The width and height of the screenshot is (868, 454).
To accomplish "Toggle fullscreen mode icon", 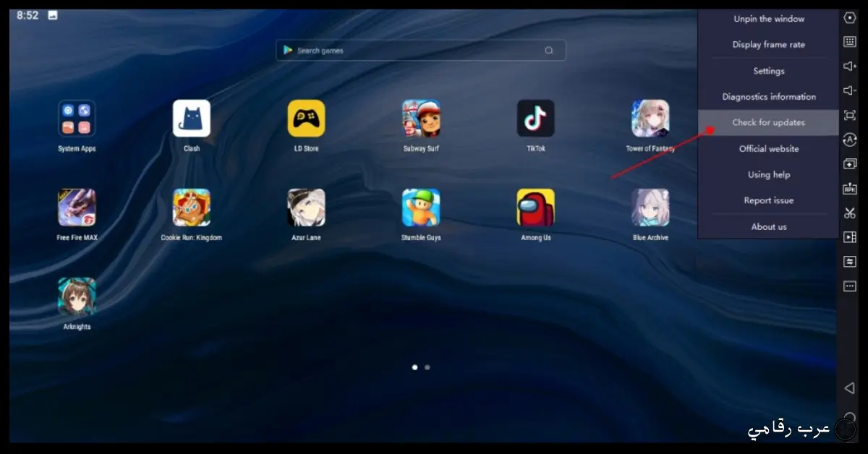I will coord(850,115).
